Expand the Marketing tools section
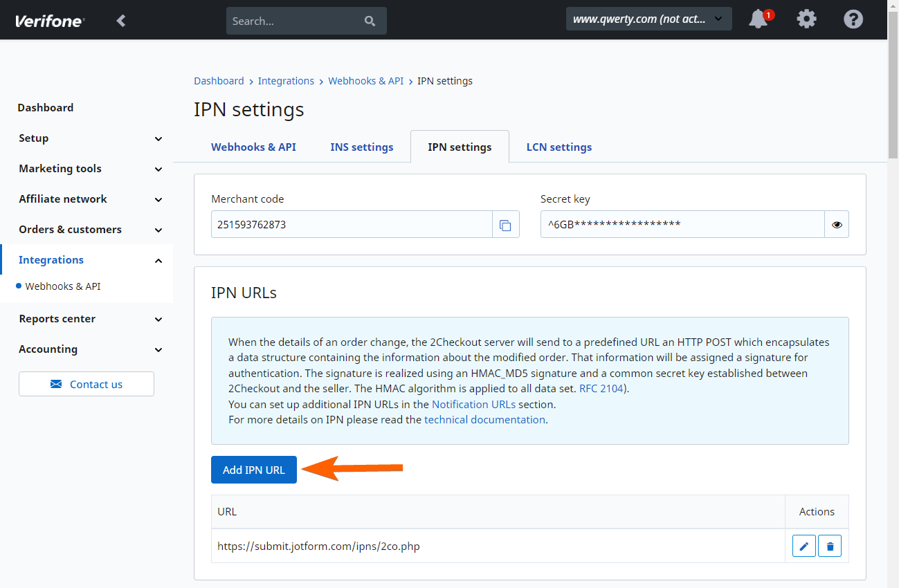This screenshot has height=588, width=899. (158, 169)
